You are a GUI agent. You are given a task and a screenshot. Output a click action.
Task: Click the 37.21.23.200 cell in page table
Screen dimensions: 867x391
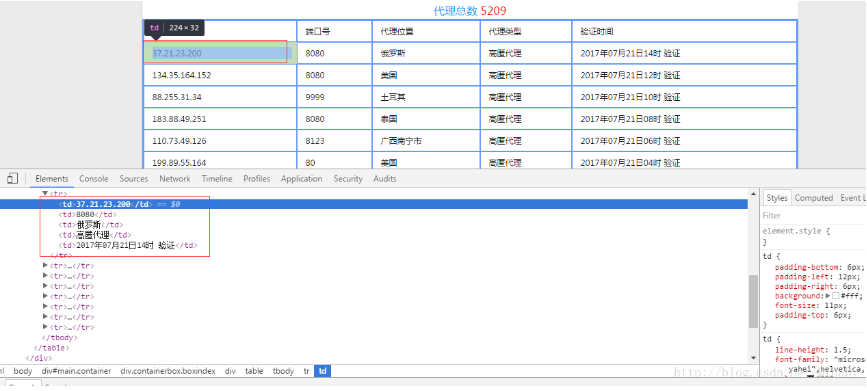click(x=220, y=53)
